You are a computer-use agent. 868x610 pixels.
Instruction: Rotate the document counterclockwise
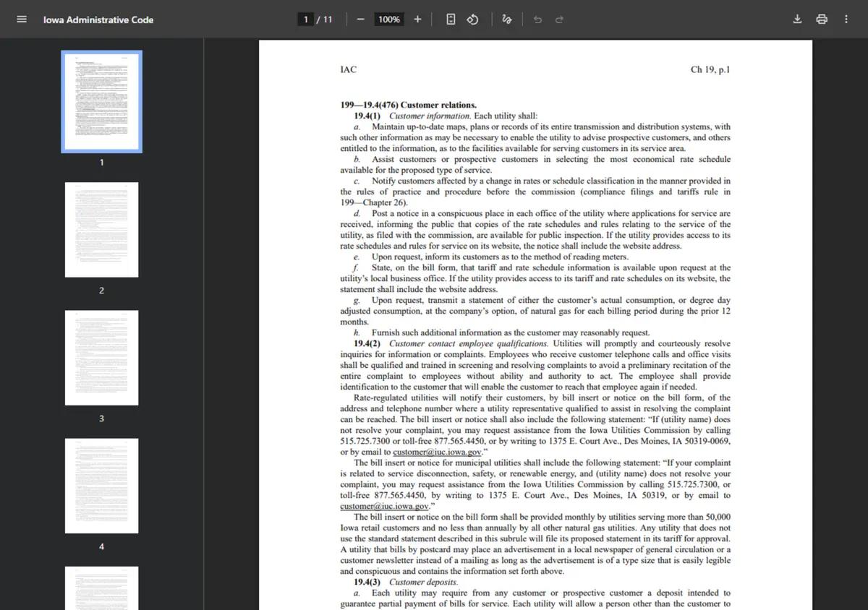[x=472, y=20]
